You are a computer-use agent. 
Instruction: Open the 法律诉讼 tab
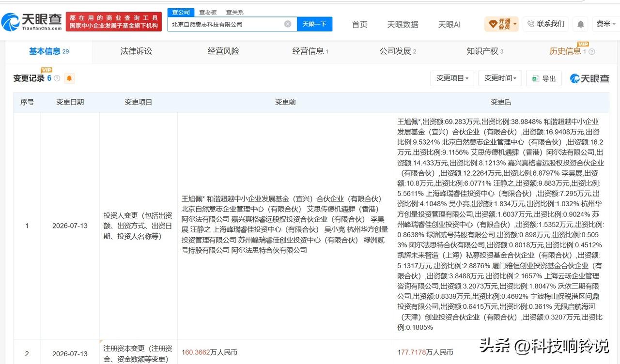coord(136,51)
